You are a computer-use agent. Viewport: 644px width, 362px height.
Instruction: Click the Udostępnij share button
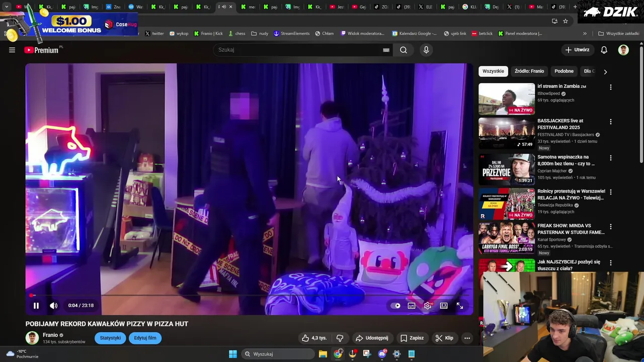tap(372, 338)
